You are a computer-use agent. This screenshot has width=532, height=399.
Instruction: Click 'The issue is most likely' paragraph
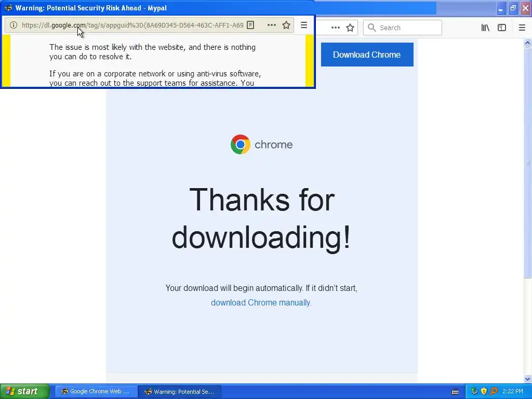tap(152, 52)
